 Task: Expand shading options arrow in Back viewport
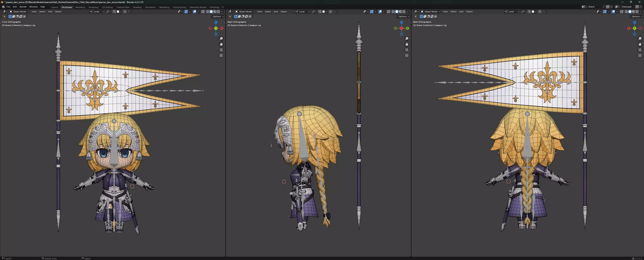pyautogui.click(x=640, y=11)
